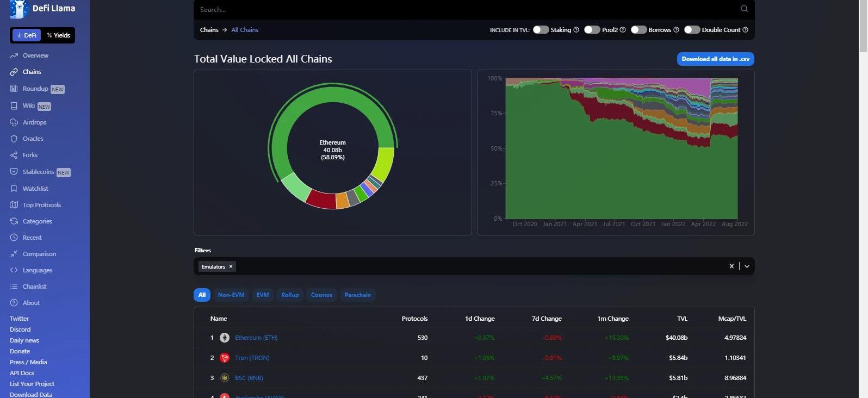Image resolution: width=868 pixels, height=398 pixels.
Task: Click the Categories refresh icon
Action: coord(14,221)
